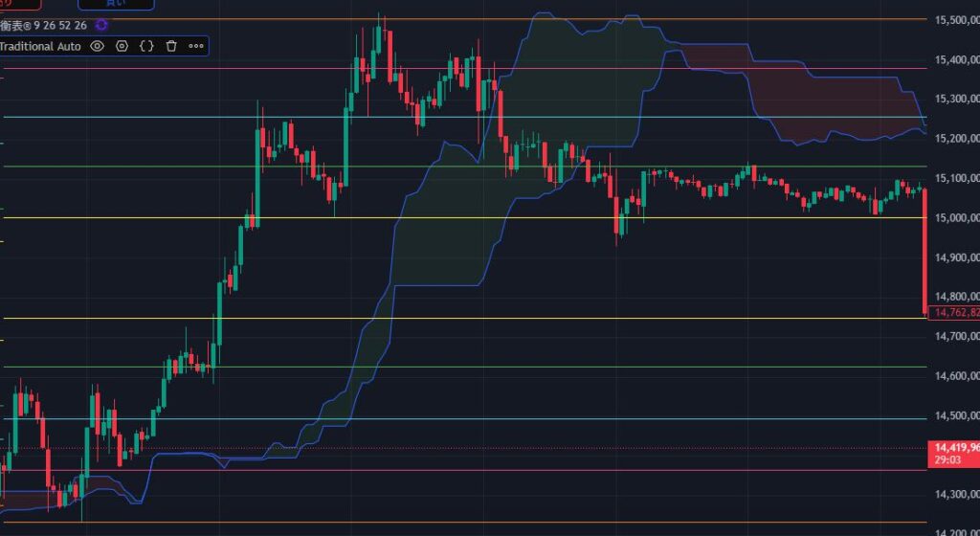Viewport: 980px width, 536px height.
Task: Click the current price label 14,762,82
Action: (x=953, y=312)
